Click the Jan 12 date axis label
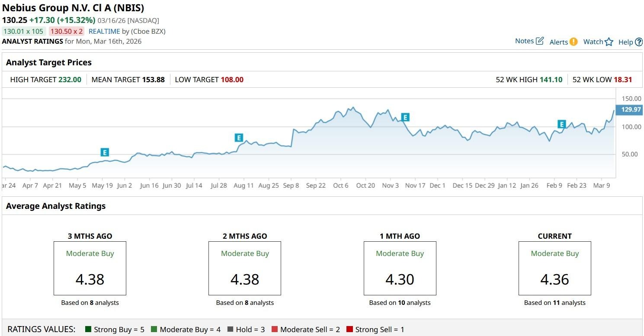The width and height of the screenshot is (644, 336). [507, 186]
